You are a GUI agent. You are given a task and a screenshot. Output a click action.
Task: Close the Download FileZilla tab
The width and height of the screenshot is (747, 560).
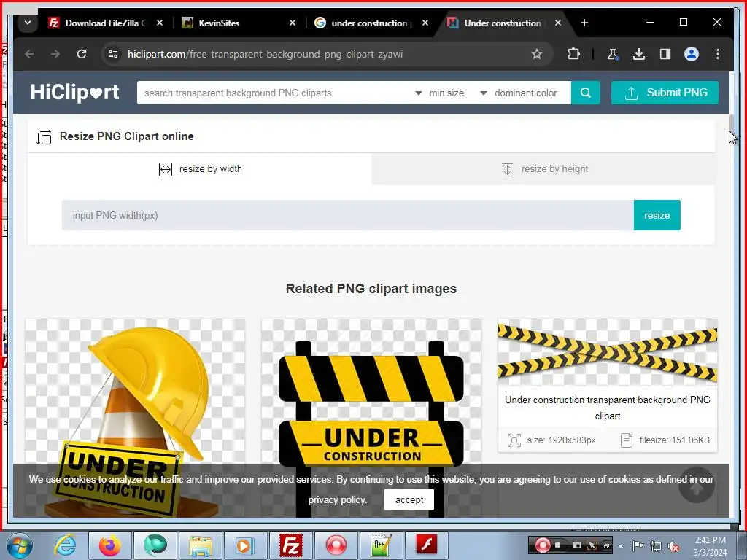160,23
